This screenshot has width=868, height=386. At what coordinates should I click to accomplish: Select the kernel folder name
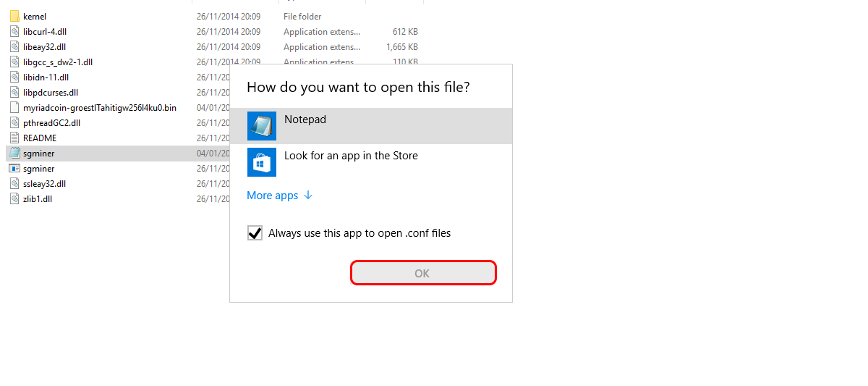(x=35, y=16)
